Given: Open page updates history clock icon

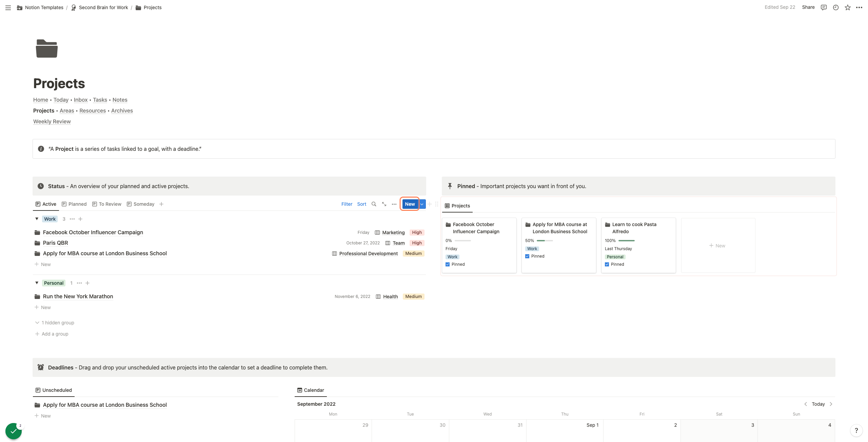Looking at the screenshot, I should [836, 7].
